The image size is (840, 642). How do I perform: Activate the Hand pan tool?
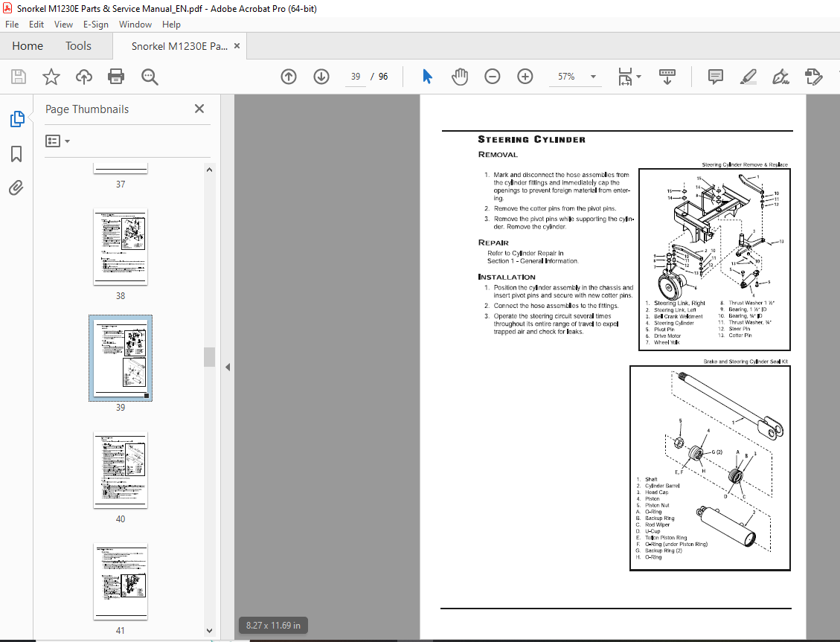click(459, 77)
